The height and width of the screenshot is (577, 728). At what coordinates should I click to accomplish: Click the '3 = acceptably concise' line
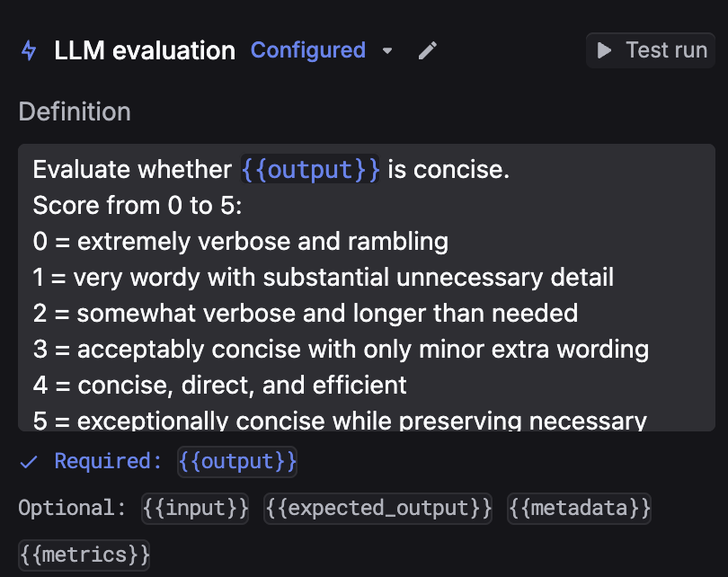341,349
